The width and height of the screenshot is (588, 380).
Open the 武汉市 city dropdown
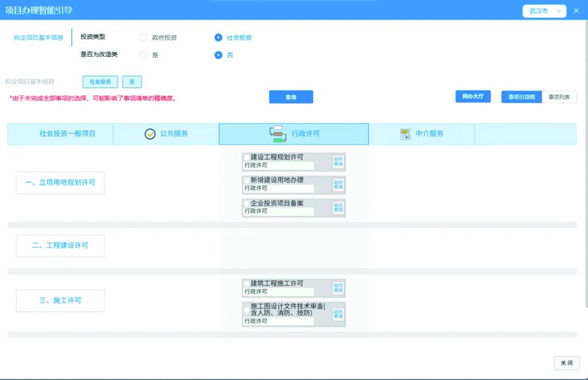(544, 11)
